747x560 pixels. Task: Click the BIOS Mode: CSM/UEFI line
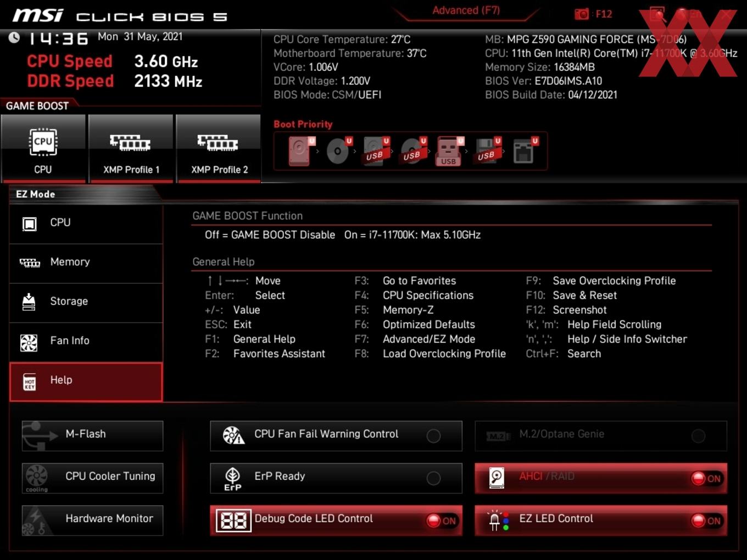[x=327, y=94]
